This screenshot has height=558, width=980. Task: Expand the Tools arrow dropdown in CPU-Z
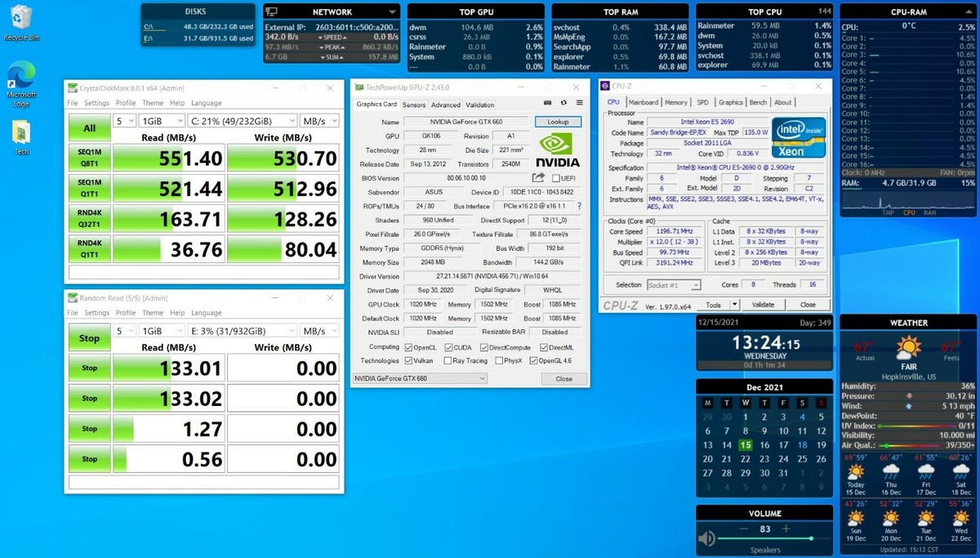click(734, 304)
